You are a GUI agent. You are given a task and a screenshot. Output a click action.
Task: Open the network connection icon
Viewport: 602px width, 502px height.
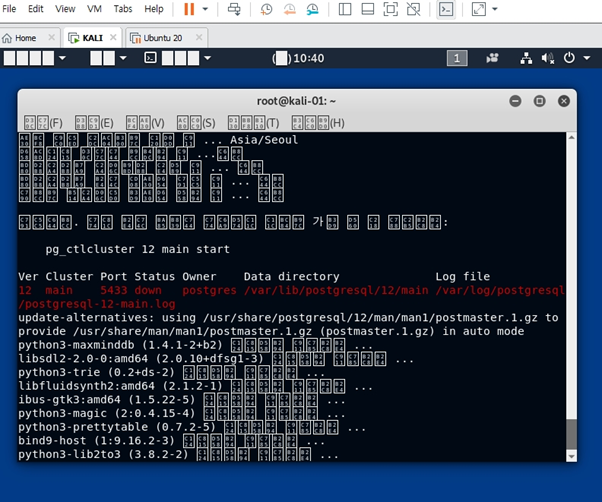coord(526,58)
